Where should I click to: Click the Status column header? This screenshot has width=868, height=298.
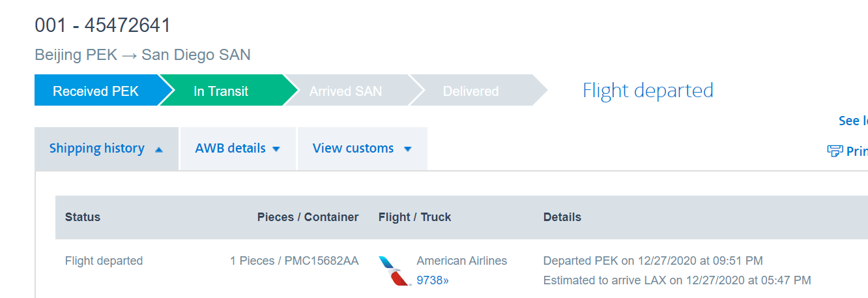tap(83, 217)
